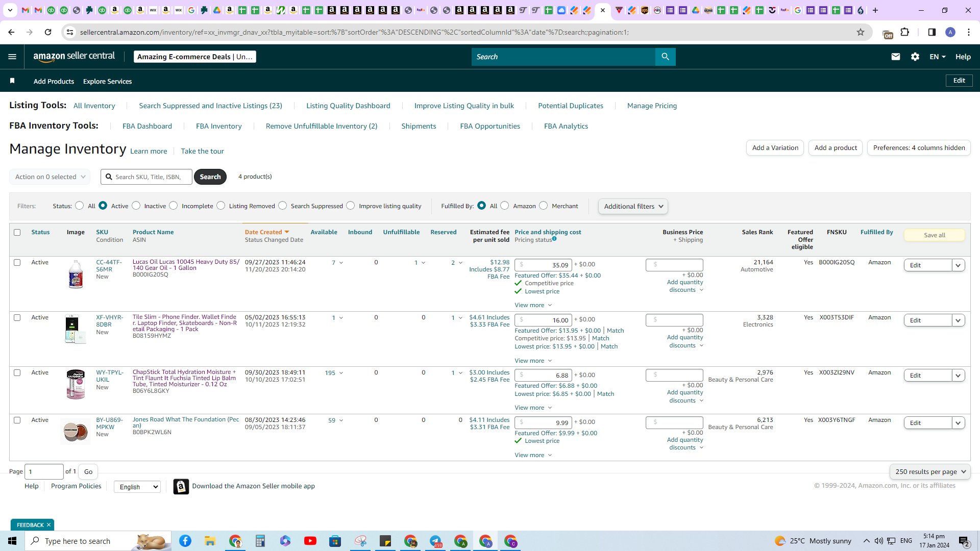Open Calculator from the taskbar
The height and width of the screenshot is (551, 980).
click(260, 541)
